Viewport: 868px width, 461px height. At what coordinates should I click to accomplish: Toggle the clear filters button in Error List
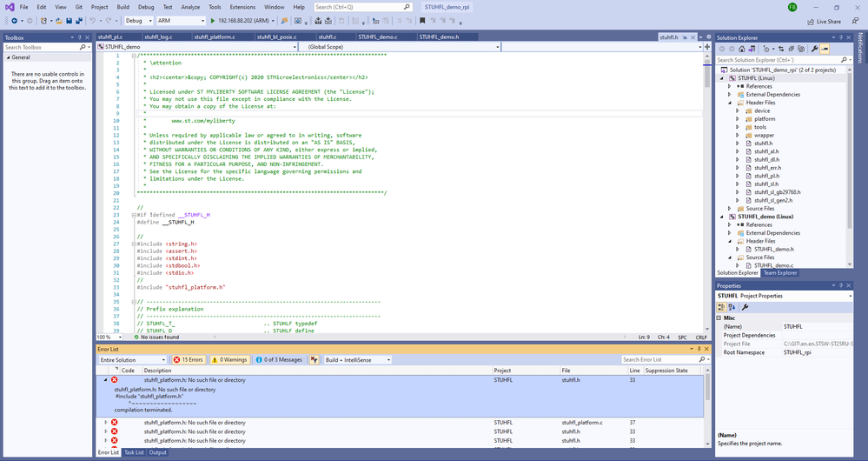[x=314, y=359]
